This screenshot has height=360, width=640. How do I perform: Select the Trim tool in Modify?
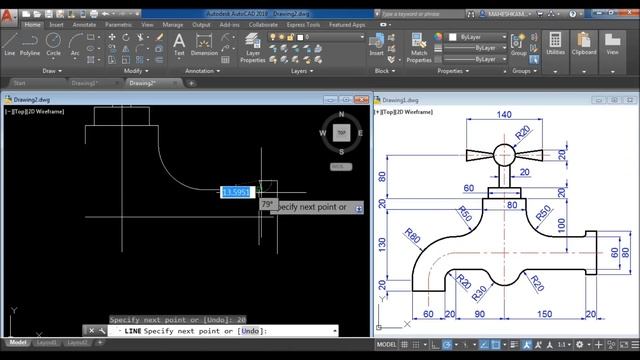pos(140,37)
